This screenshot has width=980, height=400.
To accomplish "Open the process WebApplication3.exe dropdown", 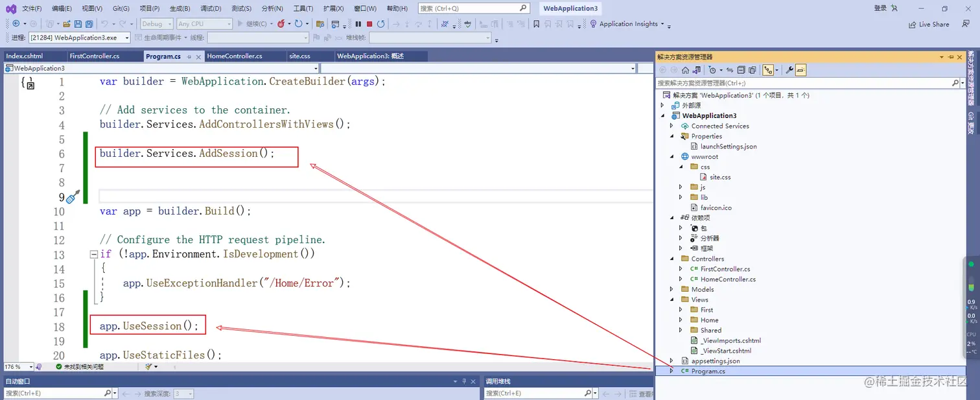I will [80, 38].
